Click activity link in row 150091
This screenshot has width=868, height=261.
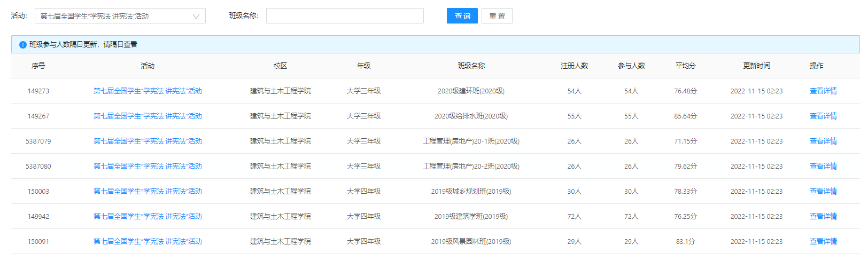click(148, 241)
